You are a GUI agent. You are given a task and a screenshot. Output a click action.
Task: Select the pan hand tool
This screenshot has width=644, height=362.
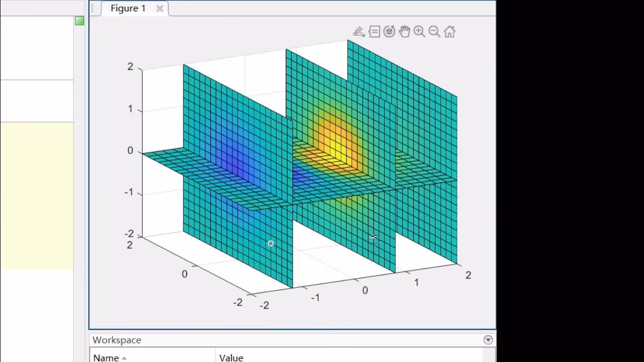(x=405, y=31)
